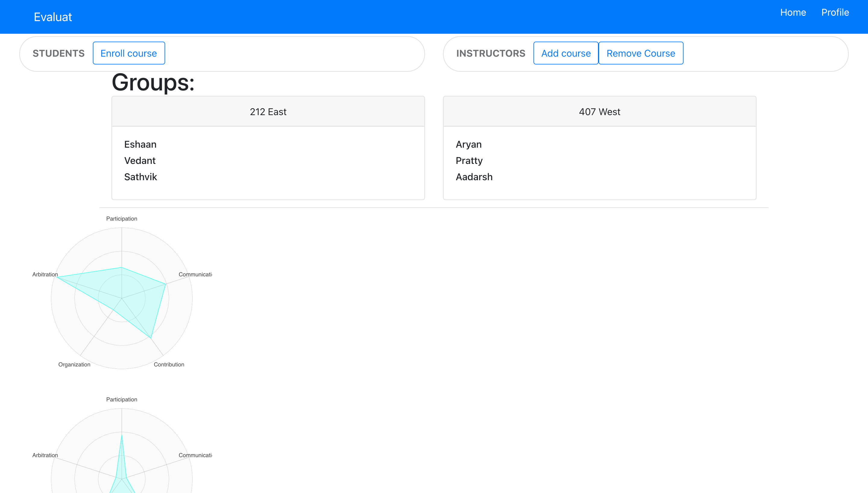The image size is (868, 493).
Task: Go to the Profile page
Action: pyautogui.click(x=835, y=13)
